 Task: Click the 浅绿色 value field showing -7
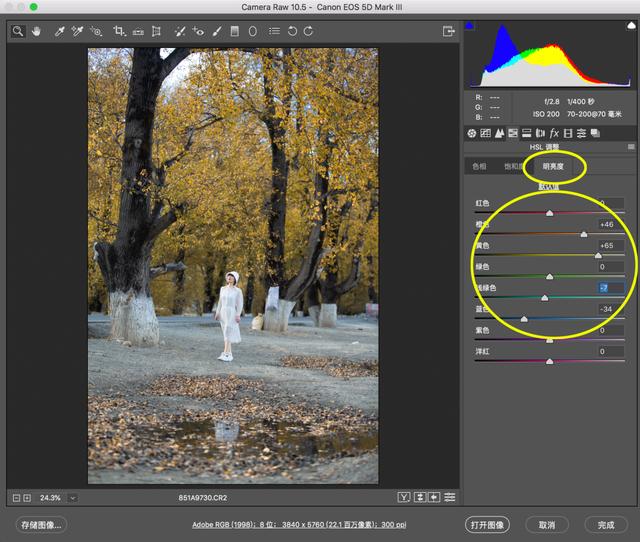[611, 288]
